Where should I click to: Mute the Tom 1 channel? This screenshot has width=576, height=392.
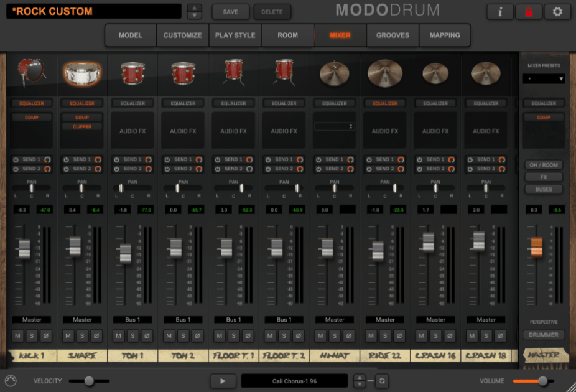point(118,335)
